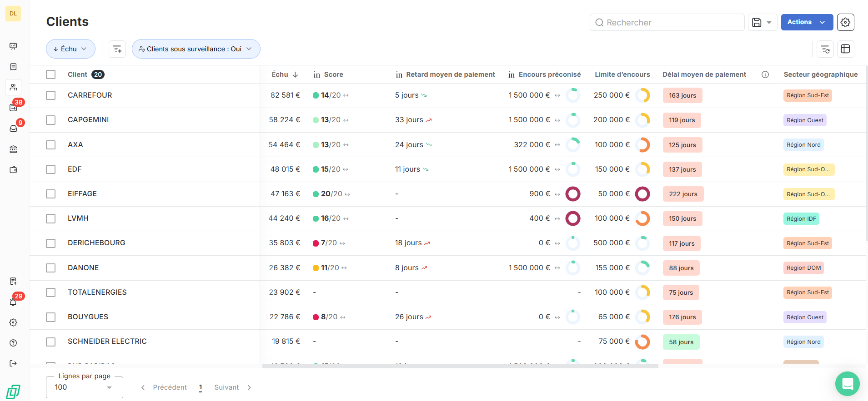The width and height of the screenshot is (868, 401).
Task: Open the table settings gear button
Action: [845, 22]
